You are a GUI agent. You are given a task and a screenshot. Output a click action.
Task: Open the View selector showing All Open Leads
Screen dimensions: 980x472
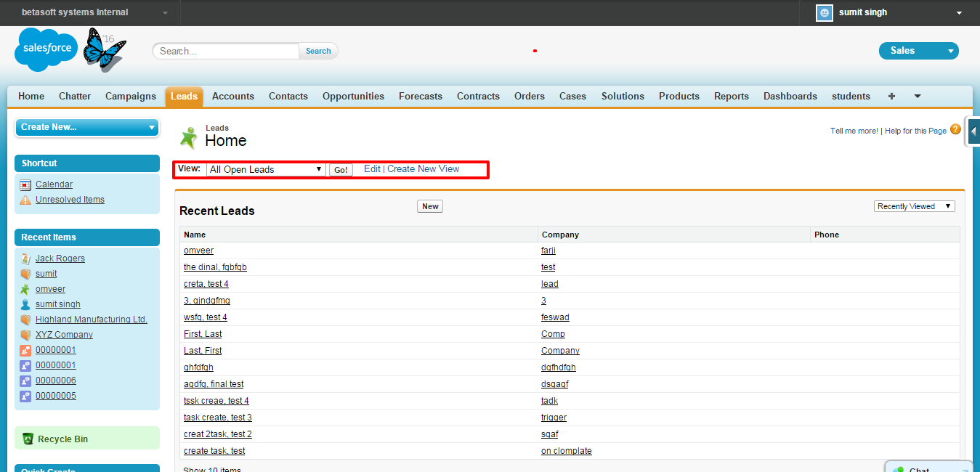pyautogui.click(x=266, y=169)
